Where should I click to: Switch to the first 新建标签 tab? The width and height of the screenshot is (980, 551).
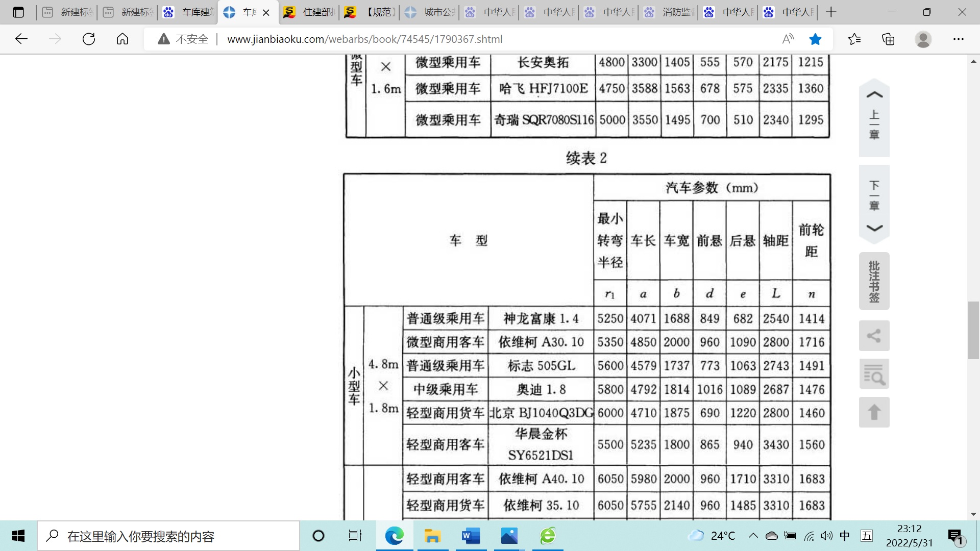pos(67,12)
